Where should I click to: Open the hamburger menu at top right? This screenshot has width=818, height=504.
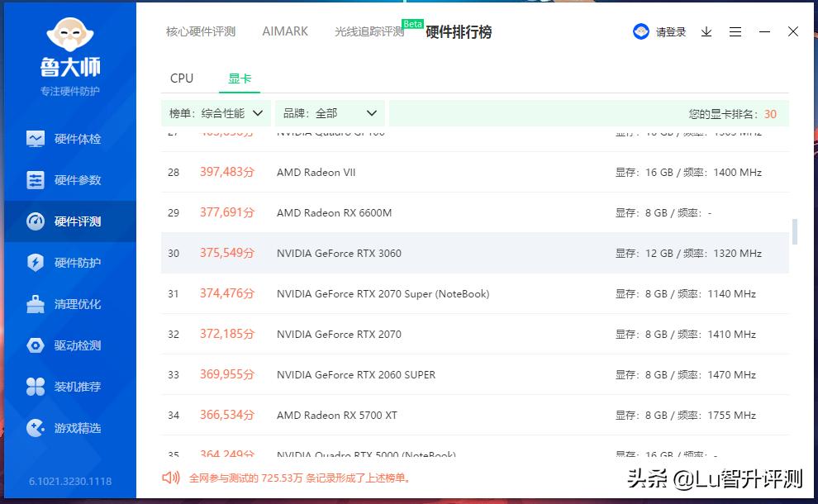tap(735, 31)
